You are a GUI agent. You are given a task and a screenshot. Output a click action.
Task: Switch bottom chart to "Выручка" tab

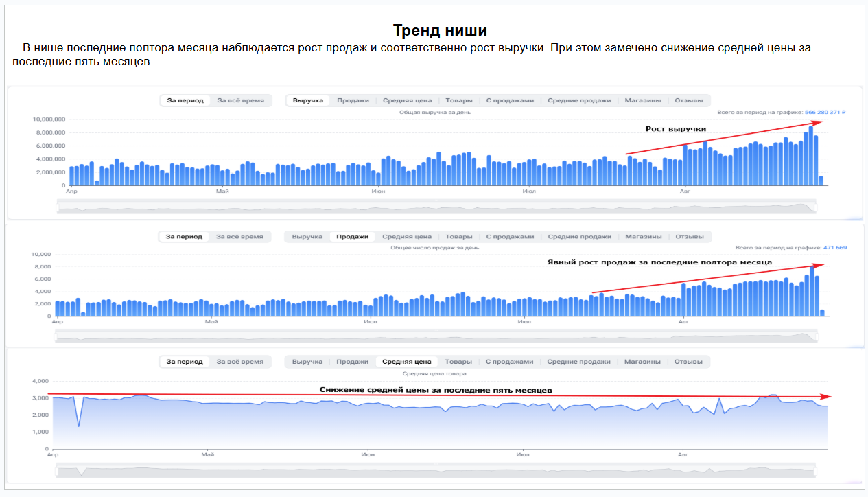pyautogui.click(x=307, y=362)
